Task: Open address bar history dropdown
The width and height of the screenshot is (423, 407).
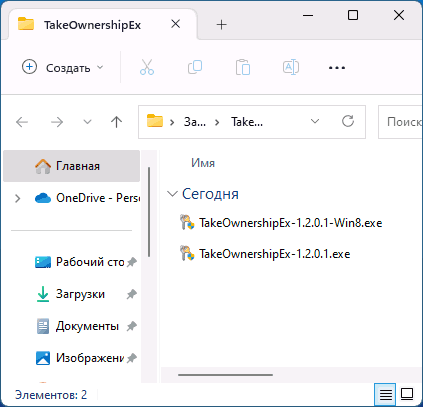Action: tap(315, 121)
